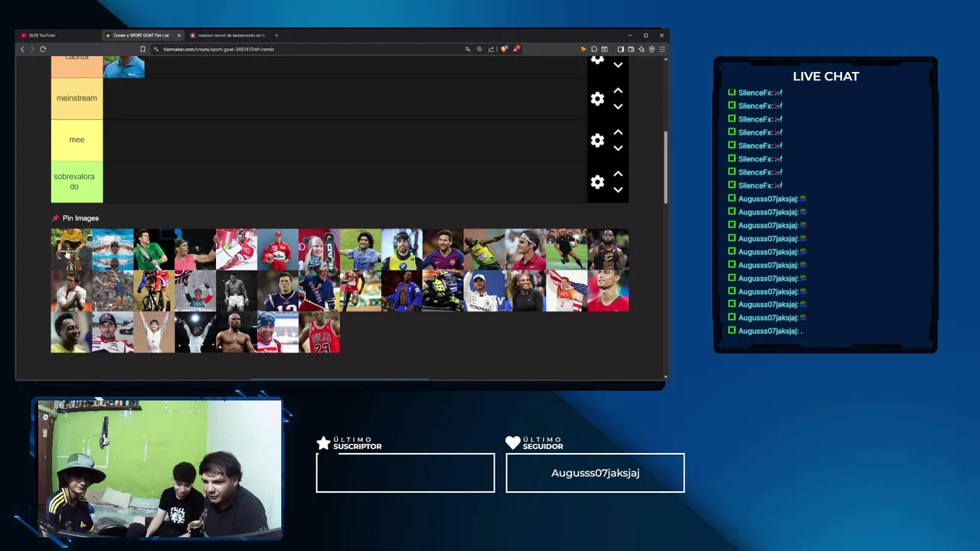Switch to maximo record de lanzamiento tab
The image size is (980, 551).
pos(228,35)
